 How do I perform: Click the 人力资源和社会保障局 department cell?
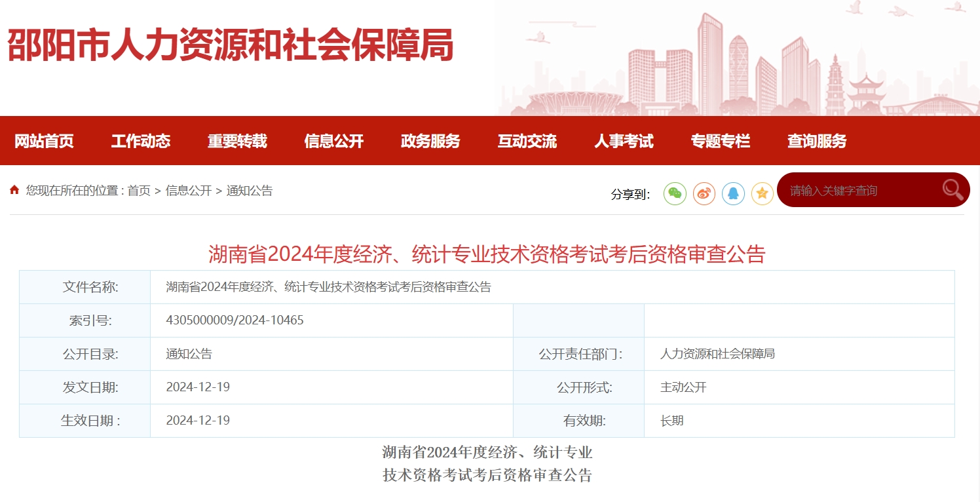tap(717, 354)
